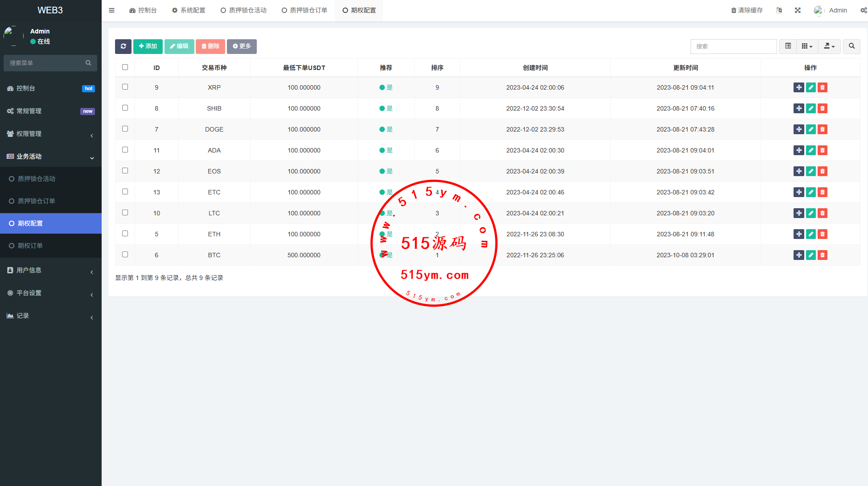Click the drag-sort icon for XRP row

pos(798,87)
